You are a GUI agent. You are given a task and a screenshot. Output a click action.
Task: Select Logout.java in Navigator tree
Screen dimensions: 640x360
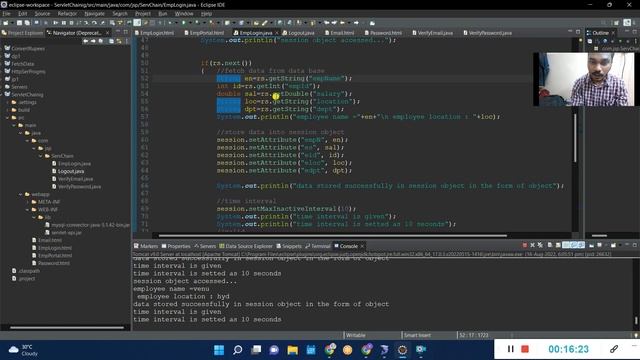[x=71, y=171]
